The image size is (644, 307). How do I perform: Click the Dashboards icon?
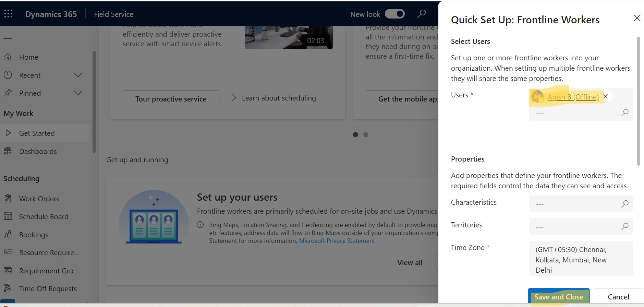[8, 151]
